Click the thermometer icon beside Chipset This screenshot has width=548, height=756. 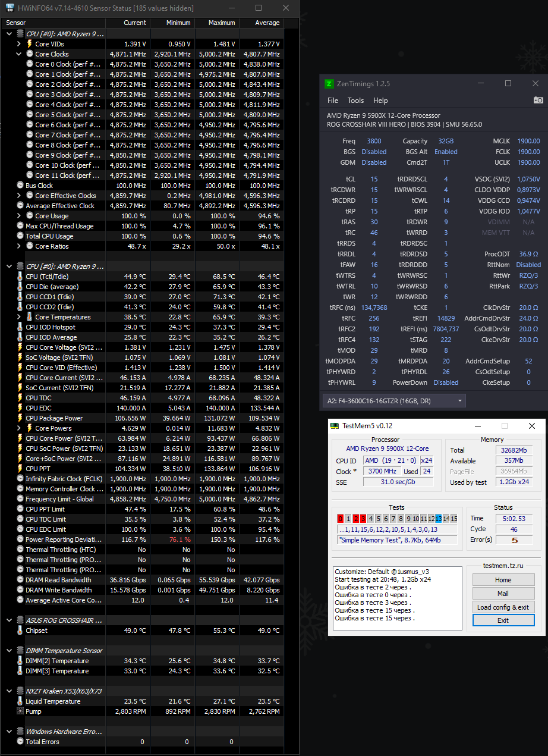click(x=20, y=630)
